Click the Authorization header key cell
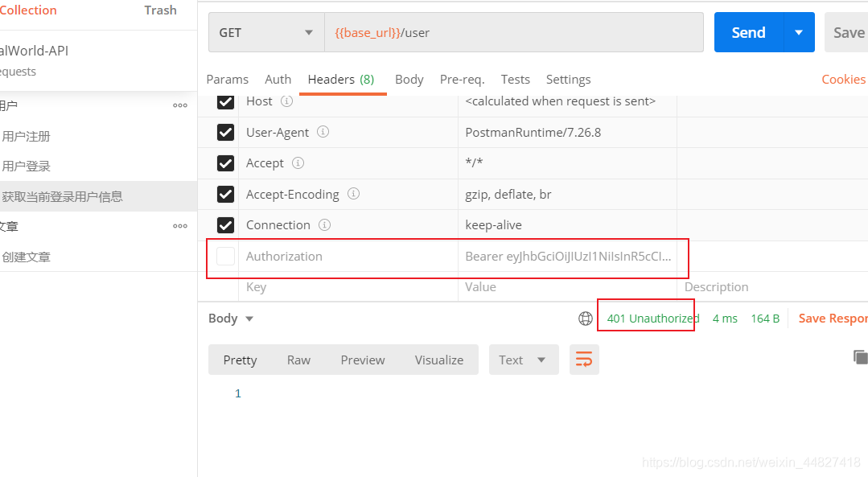This screenshot has width=868, height=477. tap(348, 257)
